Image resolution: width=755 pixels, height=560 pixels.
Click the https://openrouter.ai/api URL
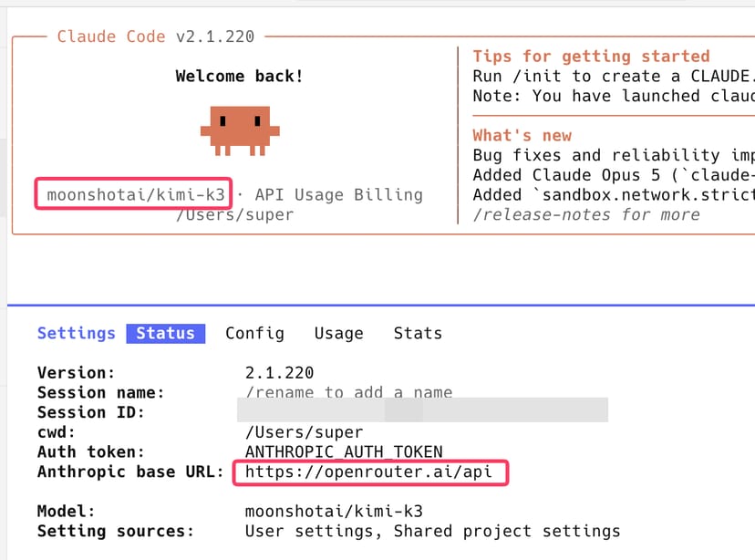click(x=368, y=472)
